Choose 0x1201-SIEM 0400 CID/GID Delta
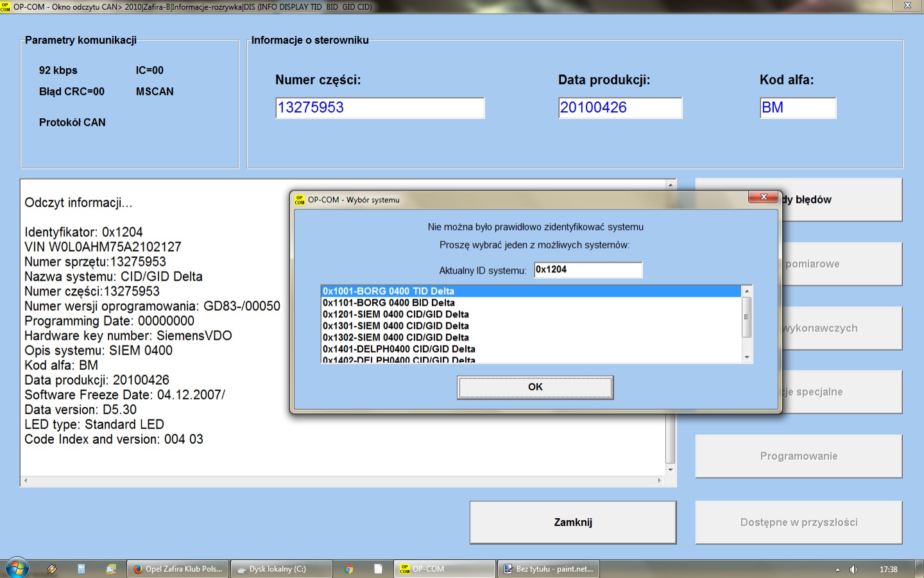Screen dimensions: 924x578 tap(395, 314)
